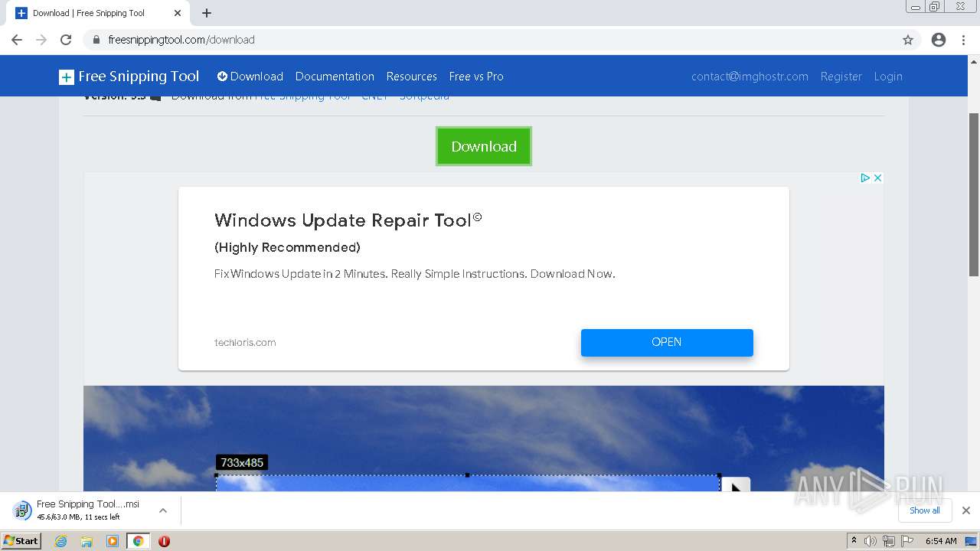
Task: View site security lock info
Action: pyautogui.click(x=96, y=40)
